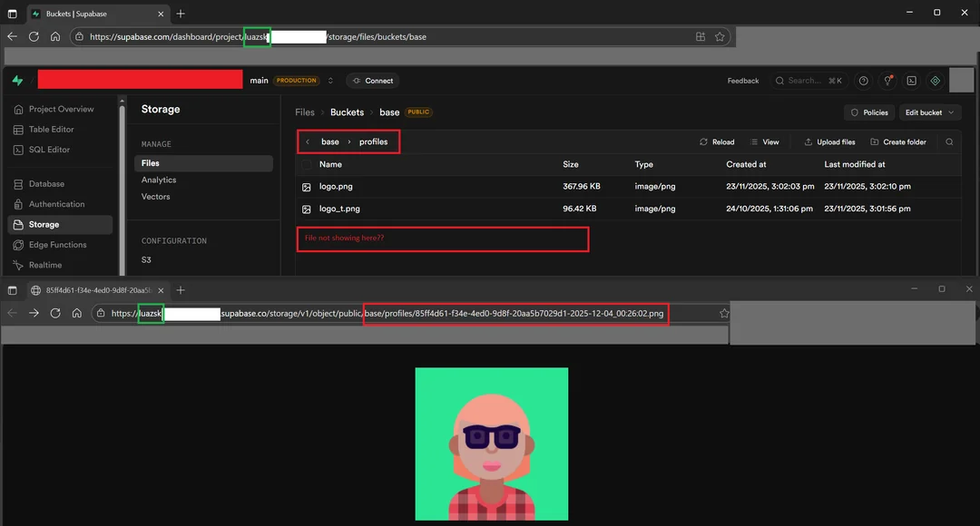Open the terminal icon near the search bar
The height and width of the screenshot is (526, 980).
pyautogui.click(x=911, y=80)
